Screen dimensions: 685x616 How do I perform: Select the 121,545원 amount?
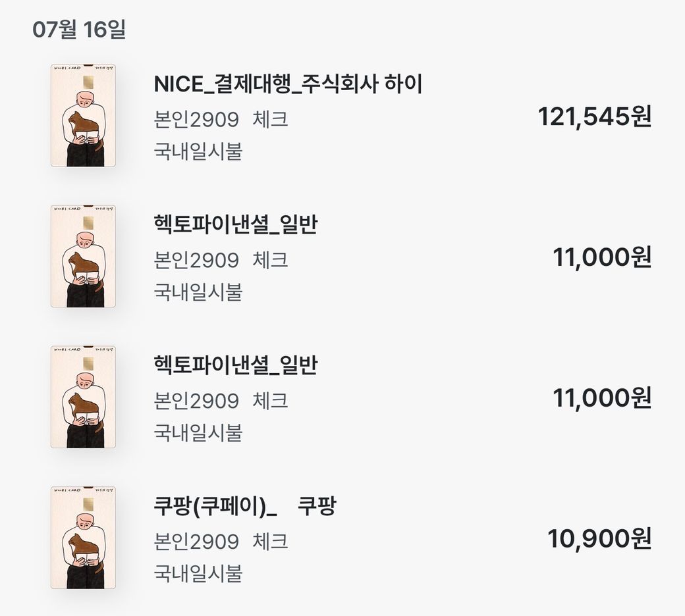[x=595, y=116]
